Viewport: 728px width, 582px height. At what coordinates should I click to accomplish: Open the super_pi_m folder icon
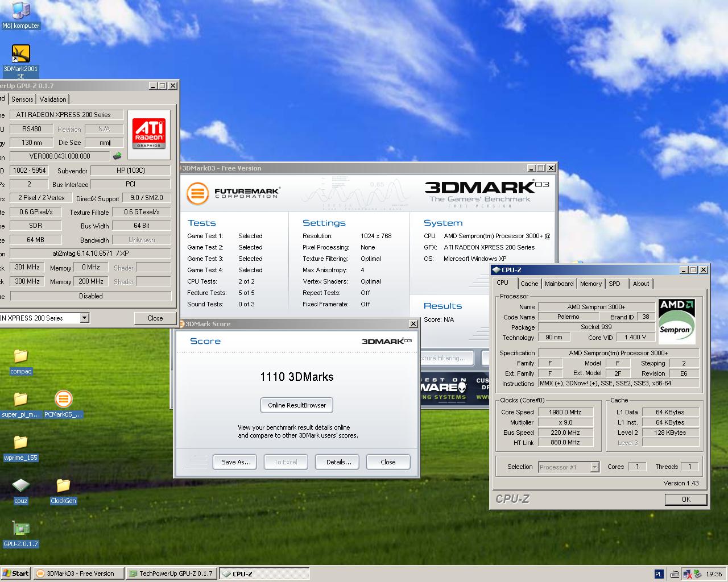[20, 405]
